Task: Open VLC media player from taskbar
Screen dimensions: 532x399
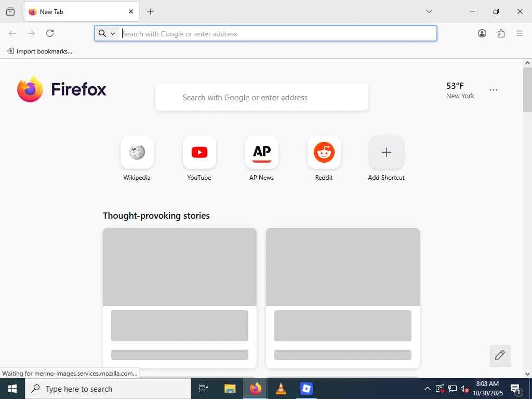Action: coord(281,389)
